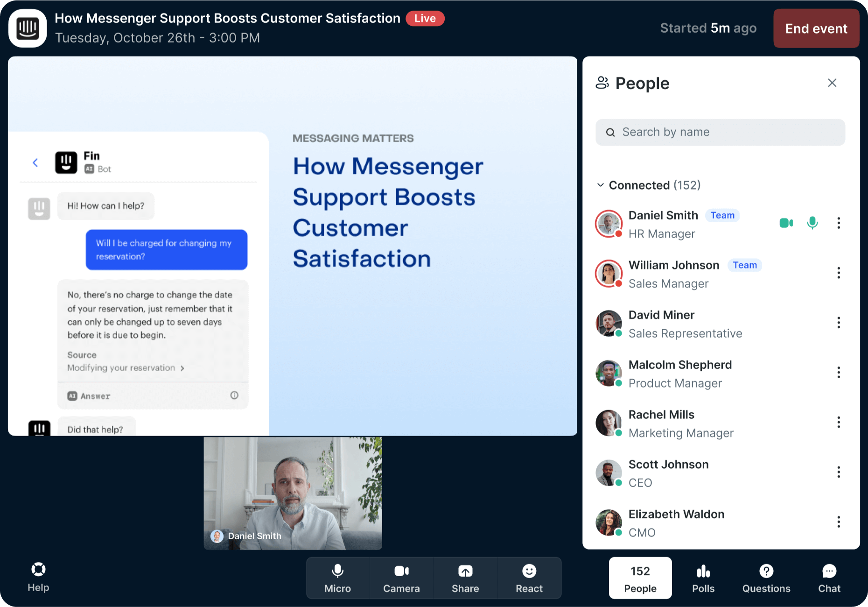Open the Polls panel
The height and width of the screenshot is (607, 868).
pos(703,578)
